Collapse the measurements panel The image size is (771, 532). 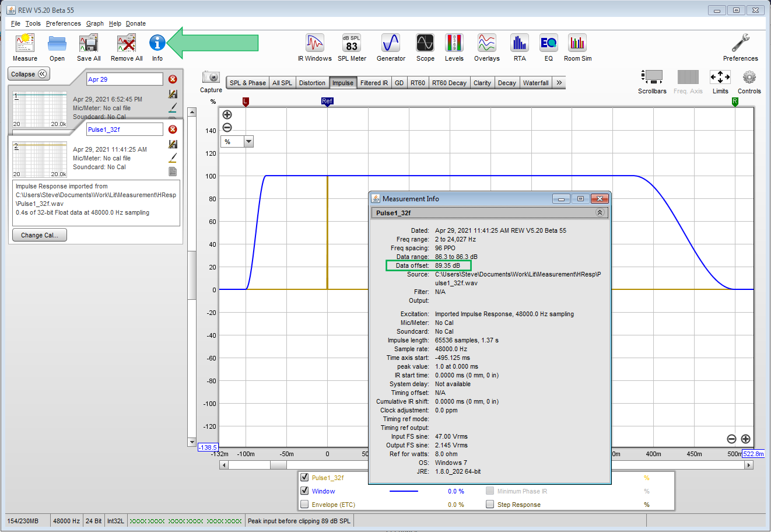tap(29, 74)
